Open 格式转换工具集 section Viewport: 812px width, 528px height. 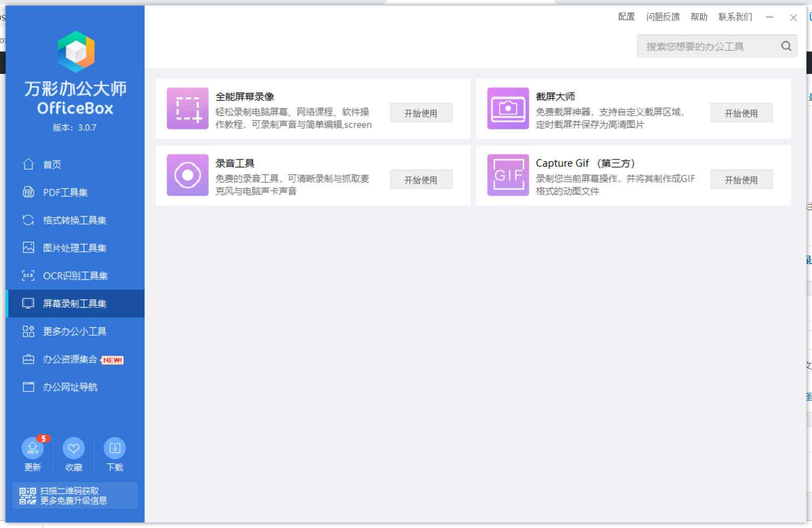click(75, 220)
